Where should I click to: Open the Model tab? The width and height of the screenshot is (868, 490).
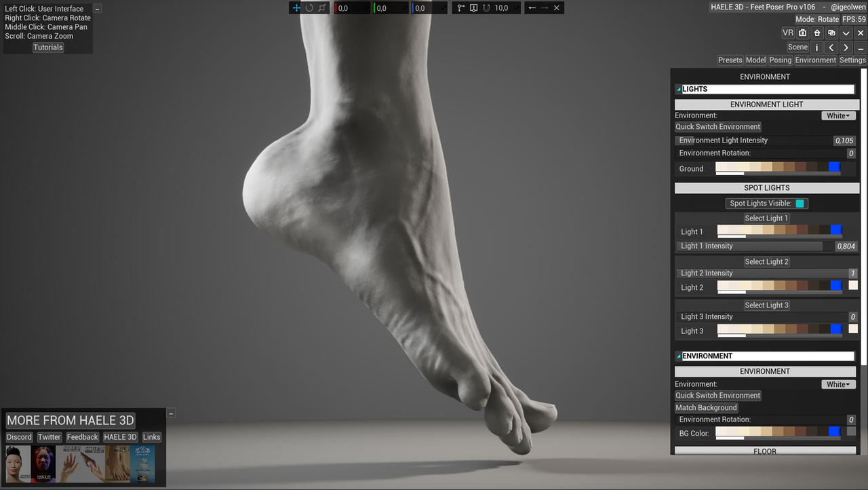tap(755, 60)
